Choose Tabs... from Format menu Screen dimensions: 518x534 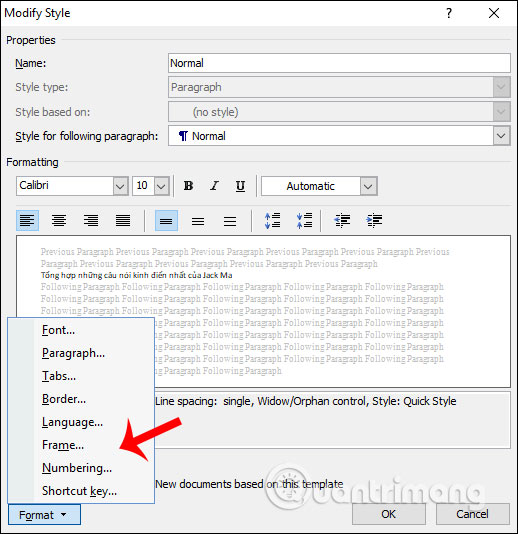[x=81, y=376]
